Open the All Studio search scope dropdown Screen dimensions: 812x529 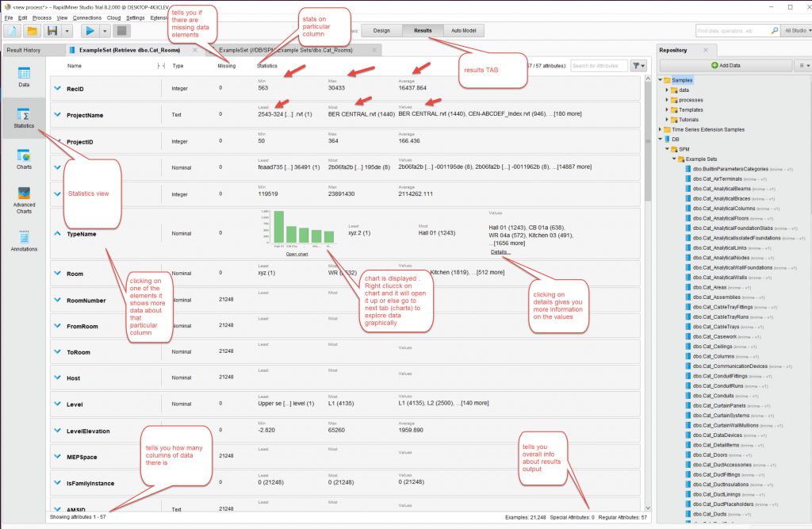pyautogui.click(x=795, y=30)
